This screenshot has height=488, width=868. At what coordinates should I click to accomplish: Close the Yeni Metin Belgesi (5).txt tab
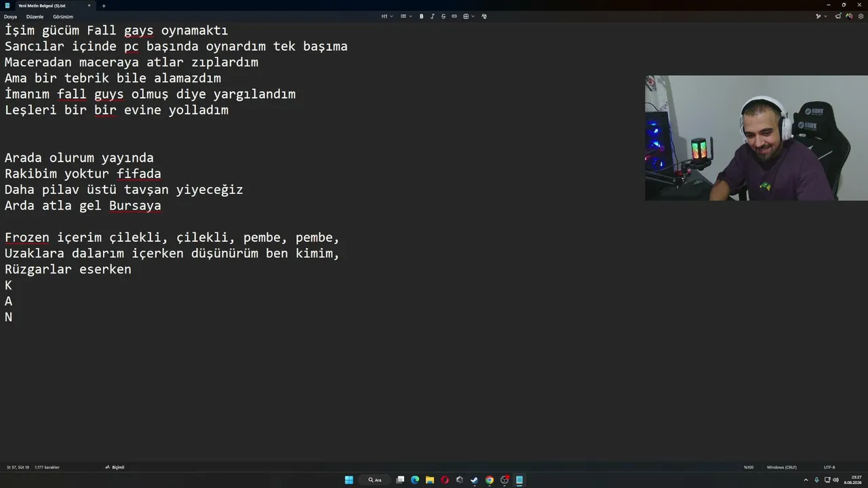point(89,5)
